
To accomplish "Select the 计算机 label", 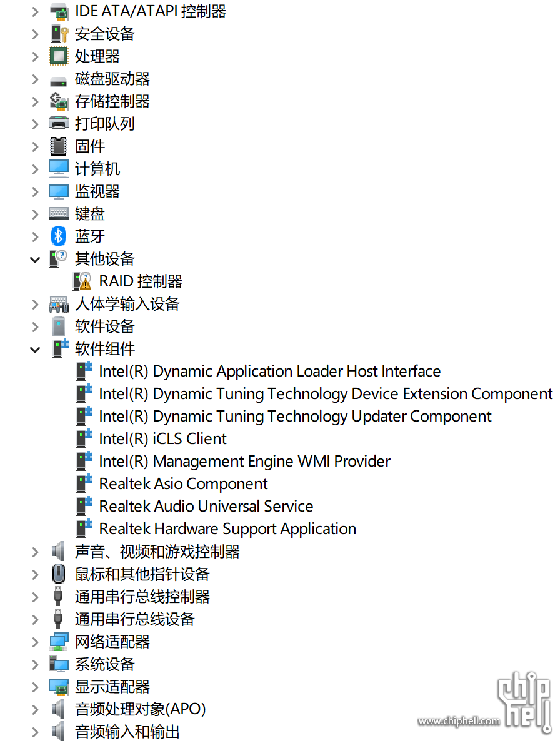I will 97,169.
